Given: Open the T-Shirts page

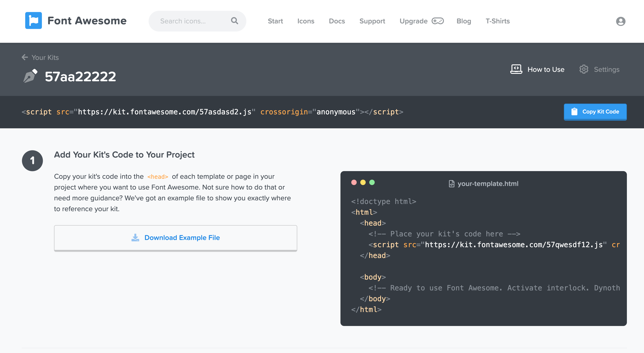Looking at the screenshot, I should click(x=497, y=21).
